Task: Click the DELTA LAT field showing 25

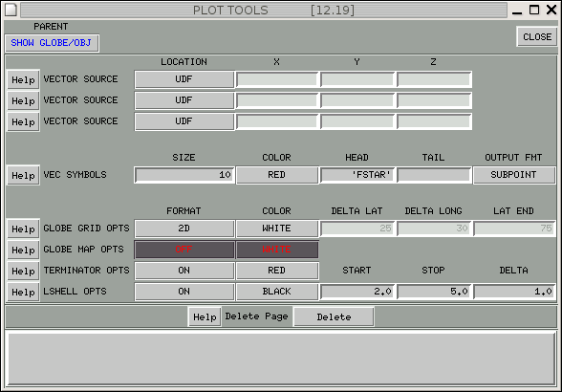Action: point(357,229)
